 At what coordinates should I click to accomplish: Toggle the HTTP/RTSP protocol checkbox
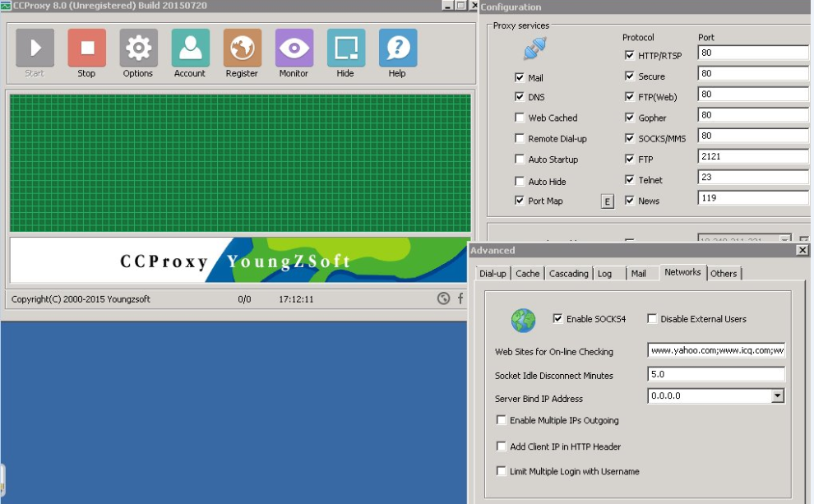tap(629, 55)
